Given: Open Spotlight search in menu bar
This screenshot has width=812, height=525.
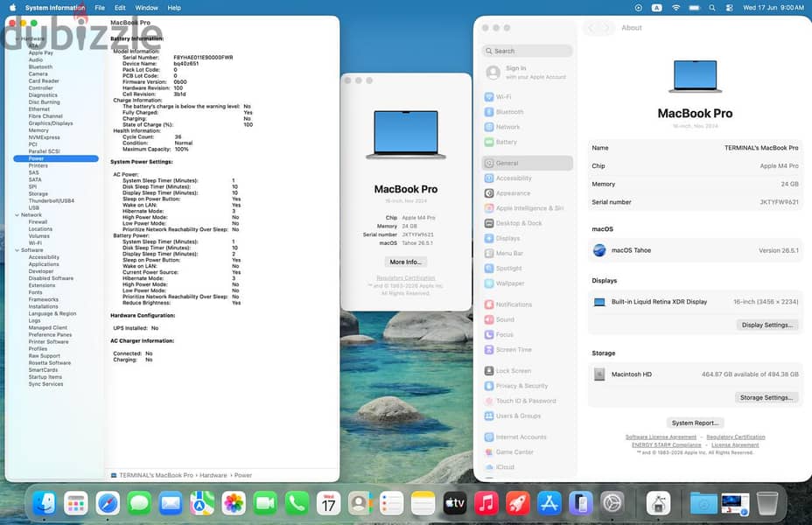Looking at the screenshot, I should coord(712,8).
